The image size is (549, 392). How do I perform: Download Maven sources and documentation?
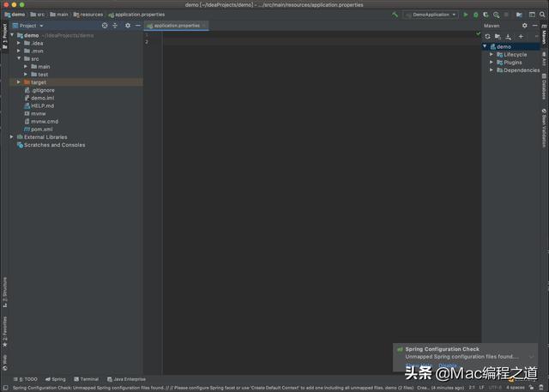(x=509, y=36)
